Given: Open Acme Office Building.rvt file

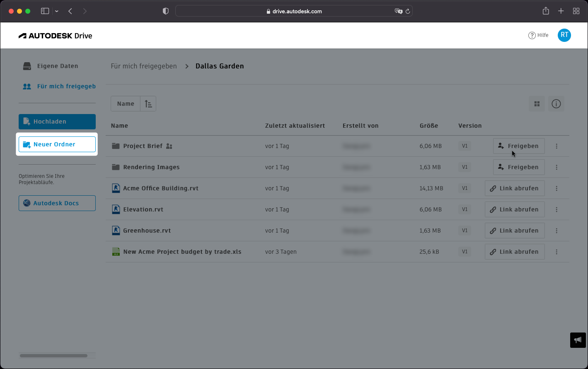Looking at the screenshot, I should coord(161,188).
